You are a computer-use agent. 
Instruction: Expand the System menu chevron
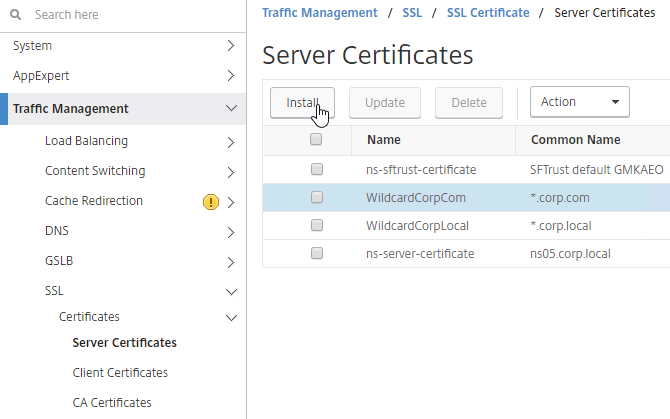point(231,46)
